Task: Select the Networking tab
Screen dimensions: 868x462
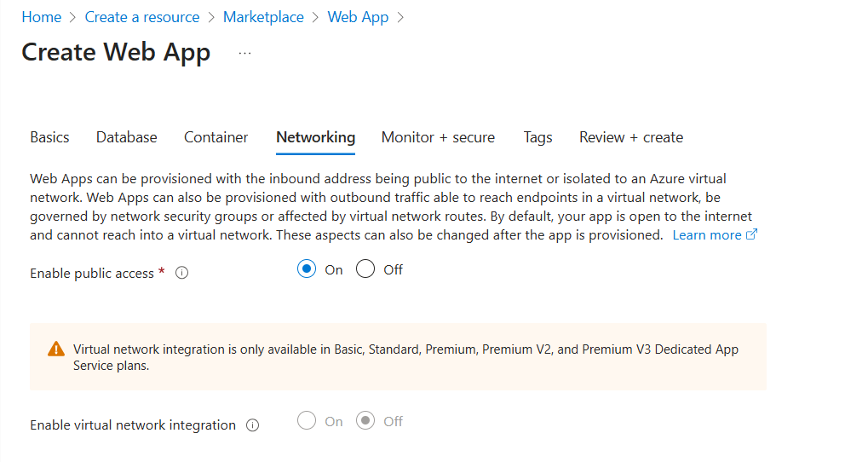Action: 315,137
